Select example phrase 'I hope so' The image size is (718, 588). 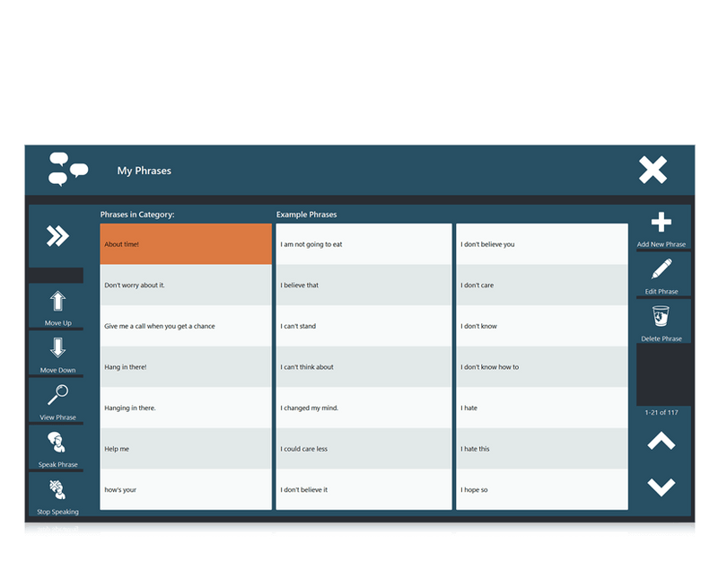pos(541,490)
